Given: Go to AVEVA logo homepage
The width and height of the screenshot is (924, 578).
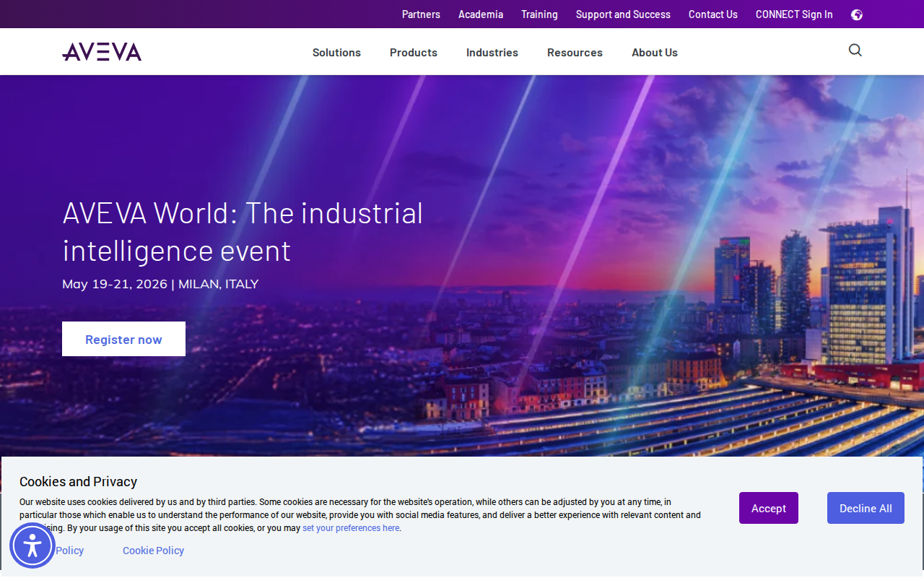Looking at the screenshot, I should [x=102, y=52].
